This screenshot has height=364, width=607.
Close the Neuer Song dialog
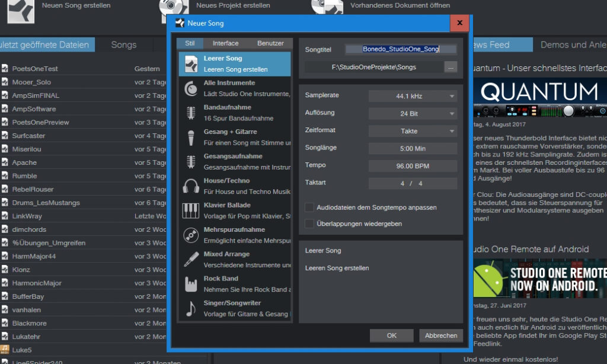click(459, 23)
